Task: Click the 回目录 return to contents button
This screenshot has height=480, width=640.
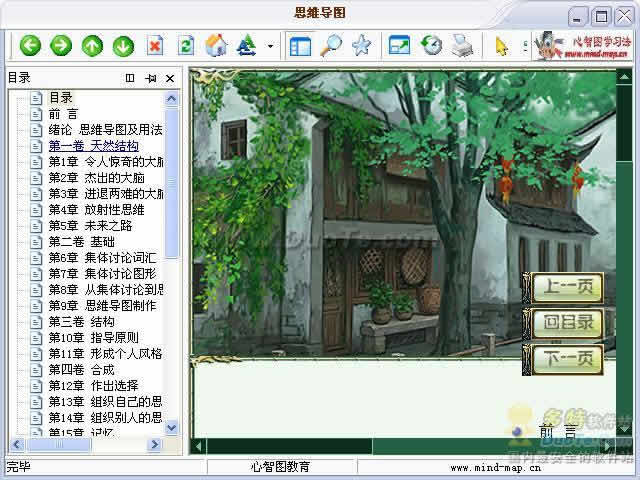Action: tap(563, 324)
